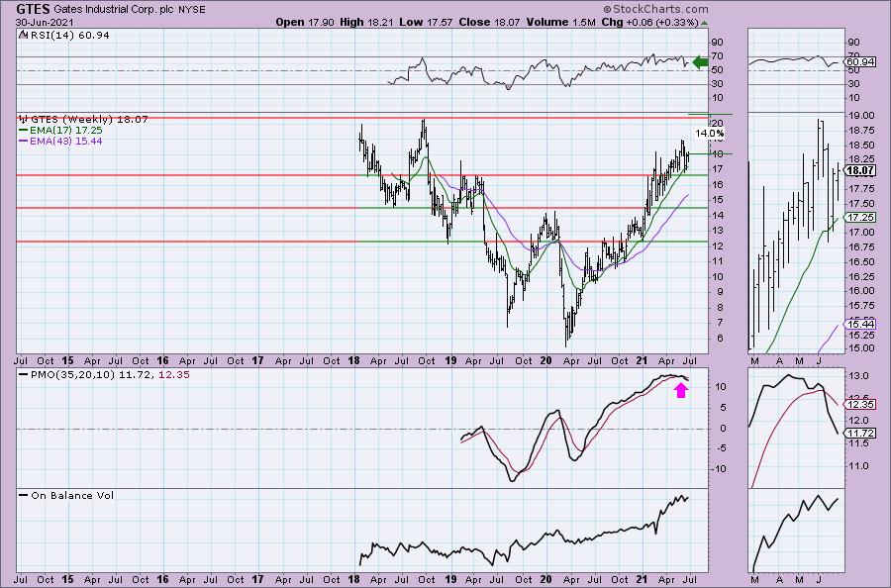891x588 pixels.
Task: Click the NYSE exchange label
Action: (190, 10)
